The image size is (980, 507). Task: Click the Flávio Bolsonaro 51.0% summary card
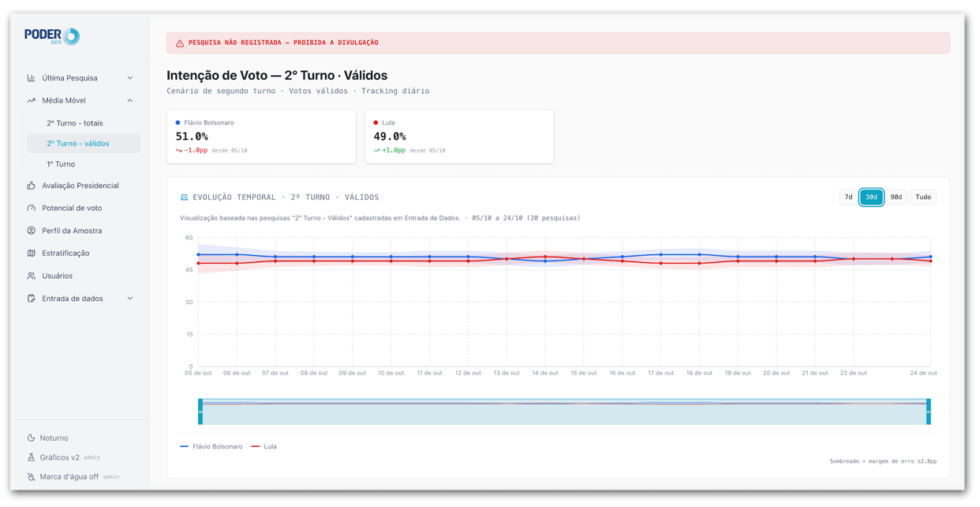[x=261, y=137]
